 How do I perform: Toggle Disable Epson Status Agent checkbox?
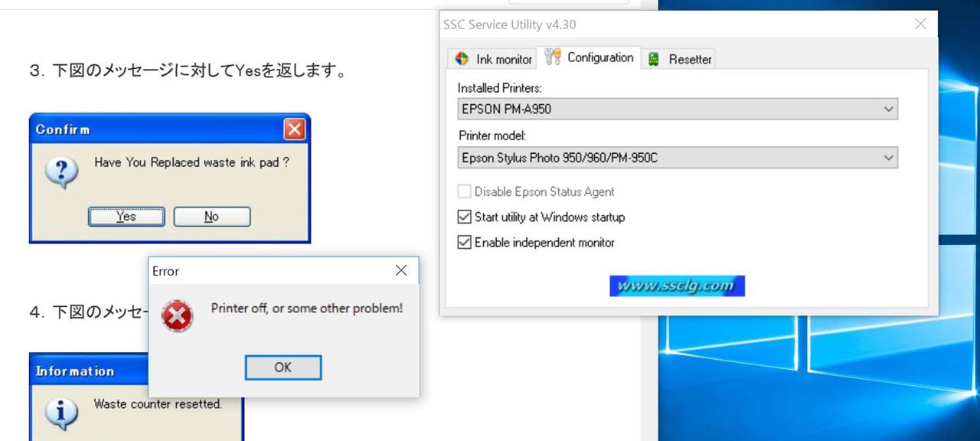pos(464,191)
